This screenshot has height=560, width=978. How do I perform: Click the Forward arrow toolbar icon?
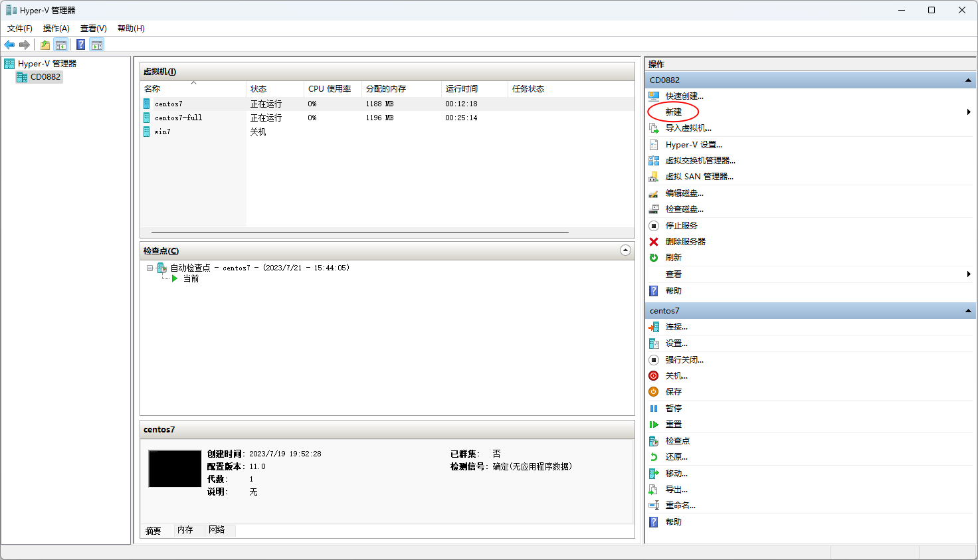pos(25,45)
